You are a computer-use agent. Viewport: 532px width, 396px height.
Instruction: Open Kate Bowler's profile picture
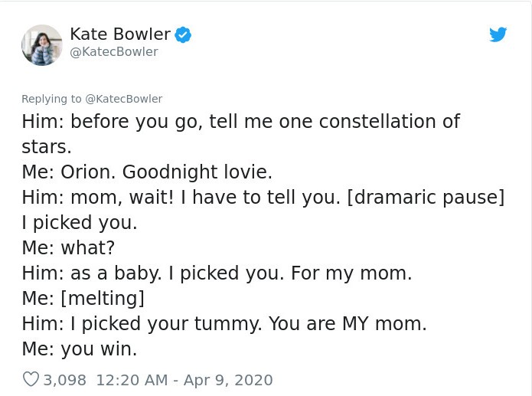(41, 44)
